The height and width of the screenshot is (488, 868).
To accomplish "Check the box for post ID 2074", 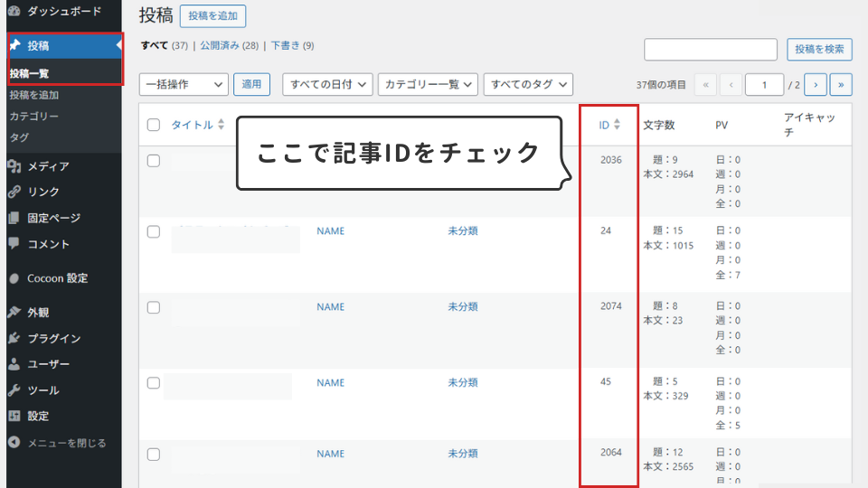I will click(x=154, y=307).
